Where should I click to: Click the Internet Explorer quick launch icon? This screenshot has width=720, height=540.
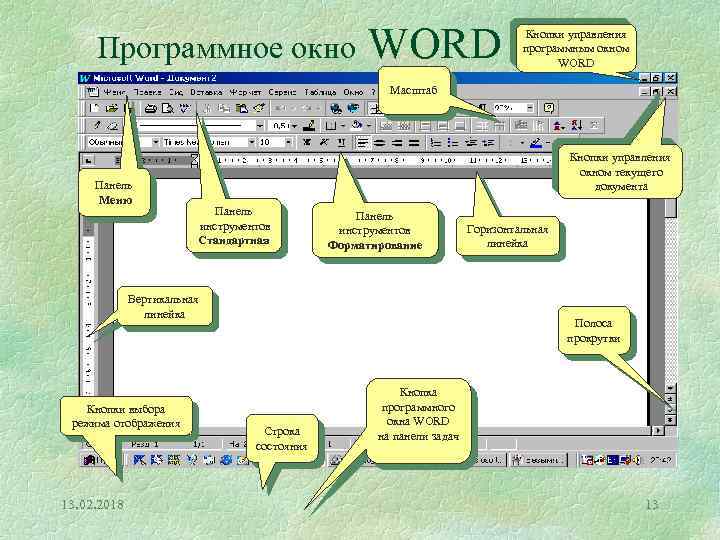(225, 459)
